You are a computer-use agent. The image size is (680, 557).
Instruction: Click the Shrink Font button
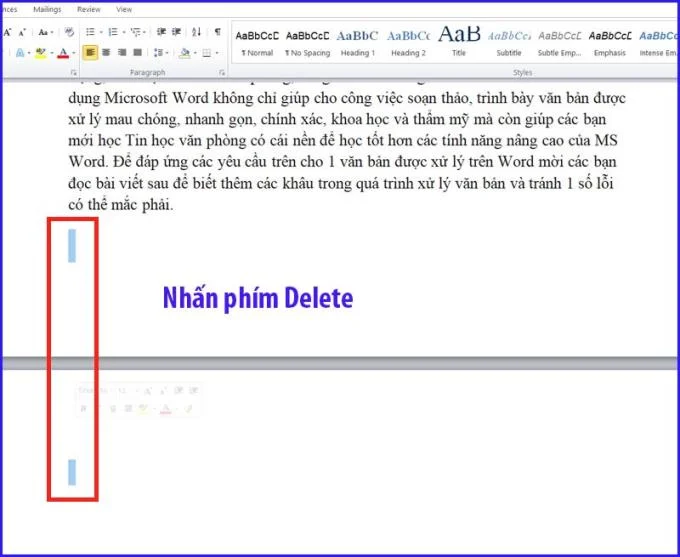click(x=22, y=32)
